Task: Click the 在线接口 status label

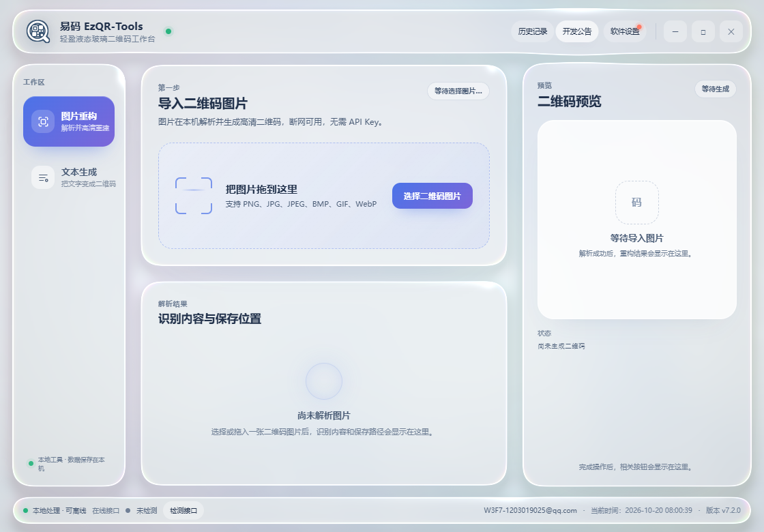Action: [x=106, y=511]
